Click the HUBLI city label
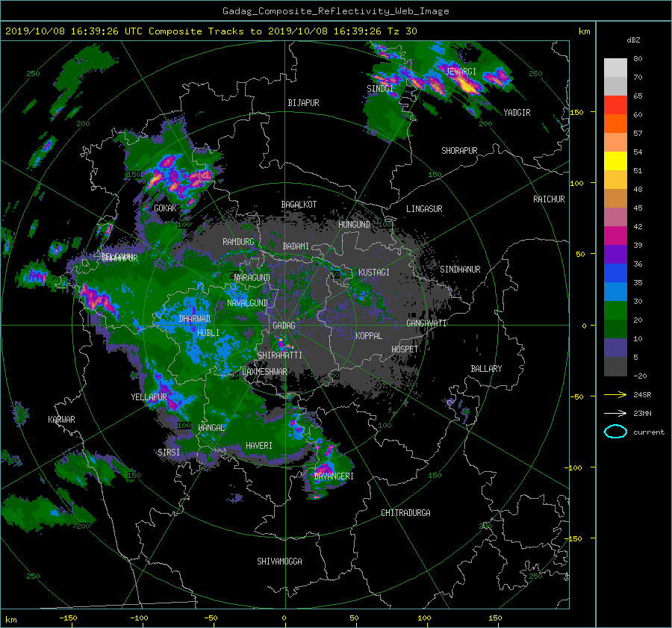The width and height of the screenshot is (672, 628). point(208,333)
